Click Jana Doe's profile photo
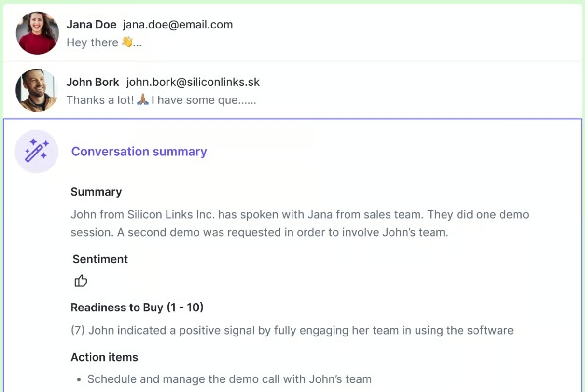This screenshot has height=392, width=585. [x=37, y=33]
